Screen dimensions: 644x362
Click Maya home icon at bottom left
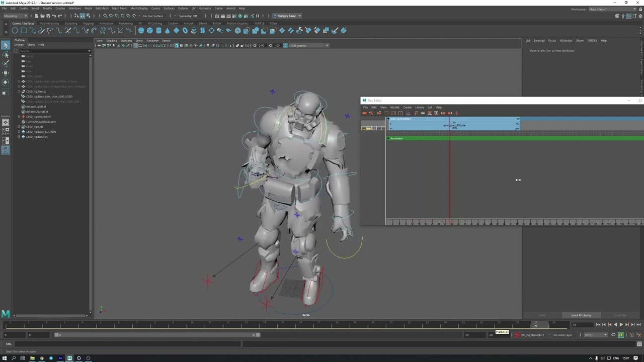click(6, 314)
